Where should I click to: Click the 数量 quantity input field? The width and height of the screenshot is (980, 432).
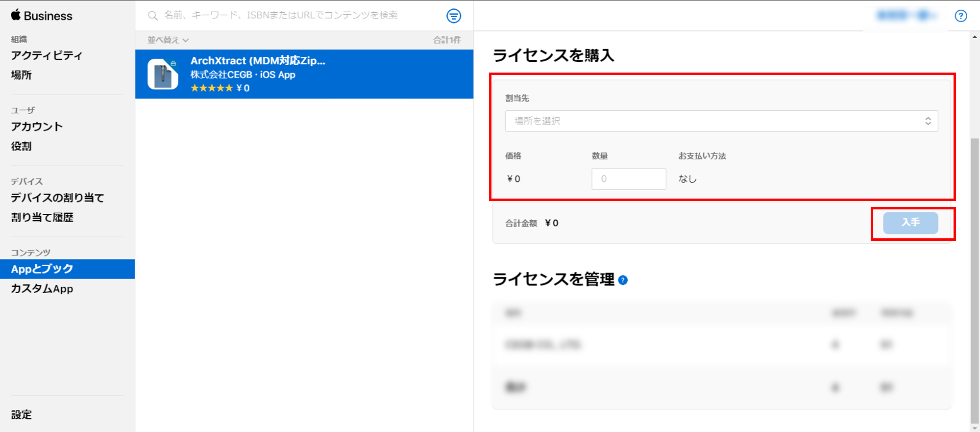click(629, 179)
